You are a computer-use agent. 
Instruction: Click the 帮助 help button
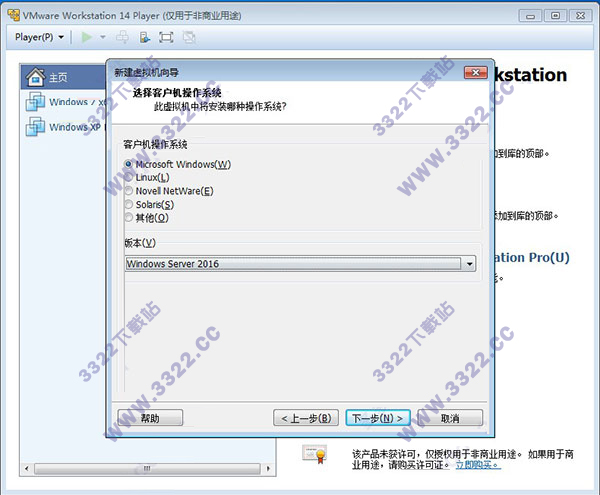coord(150,418)
